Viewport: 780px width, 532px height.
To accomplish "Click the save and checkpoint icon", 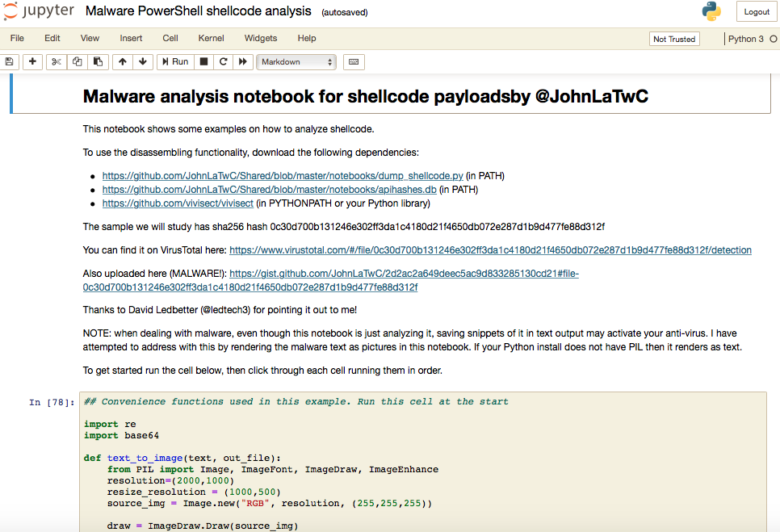I will pyautogui.click(x=9, y=61).
